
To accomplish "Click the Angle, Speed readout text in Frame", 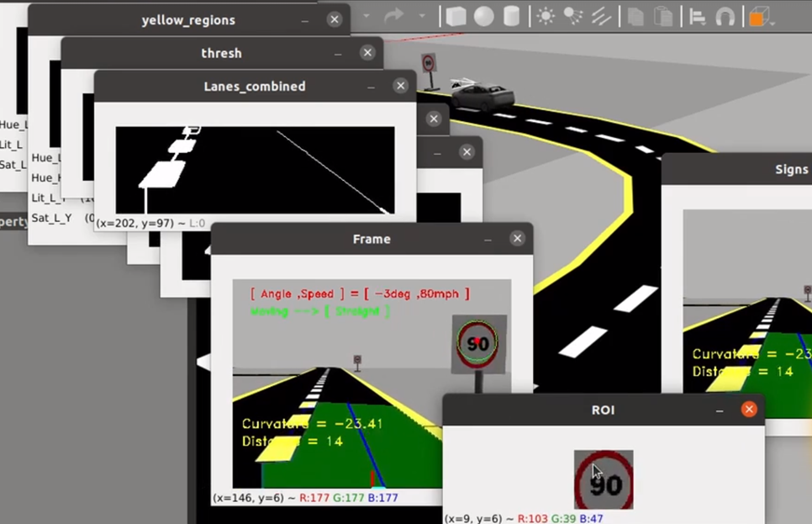I will [361, 294].
